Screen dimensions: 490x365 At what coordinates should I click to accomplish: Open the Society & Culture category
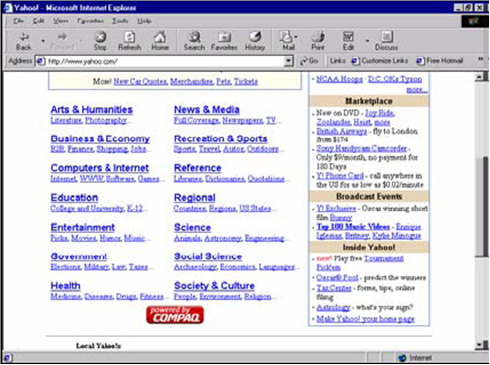coord(214,286)
